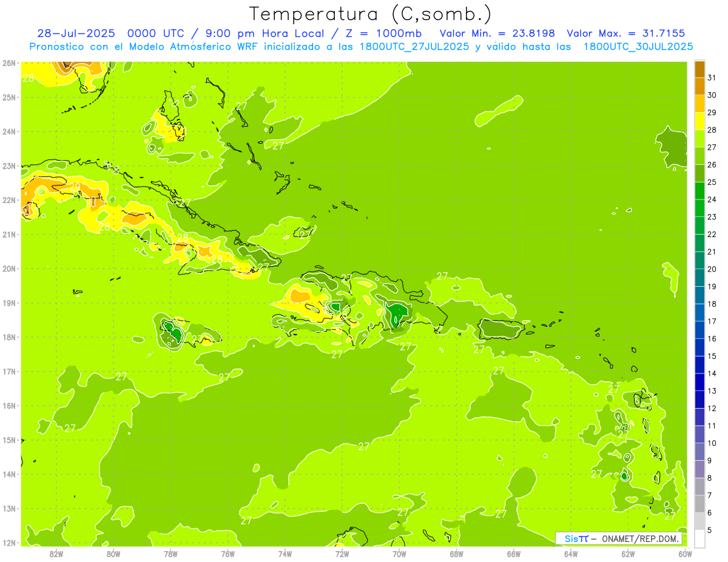
Task: Pick the lime swatch between 27 and 28
Action: 699,138
